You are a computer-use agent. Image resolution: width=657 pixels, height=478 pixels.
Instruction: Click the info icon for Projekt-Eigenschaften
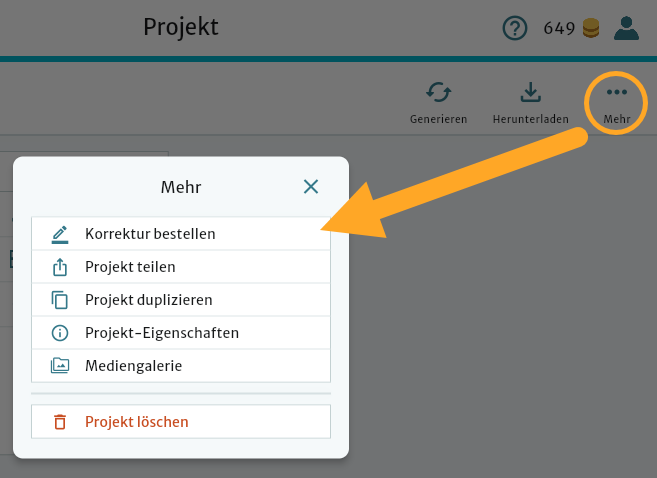tap(60, 333)
